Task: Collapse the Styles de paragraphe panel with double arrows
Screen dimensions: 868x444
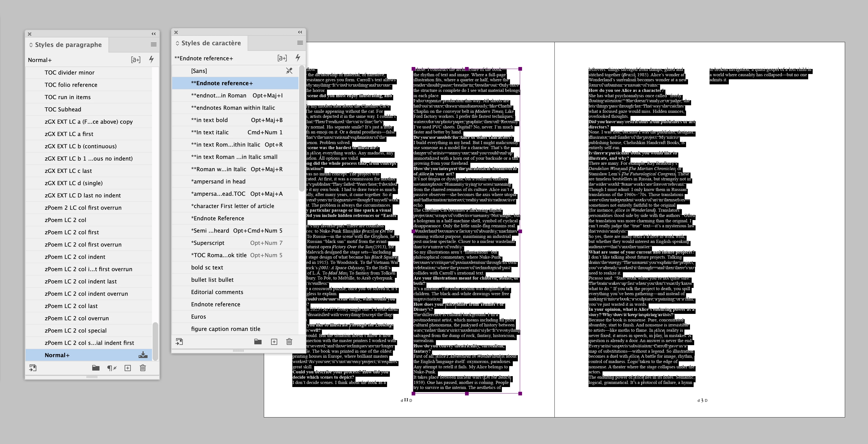Action: point(154,34)
